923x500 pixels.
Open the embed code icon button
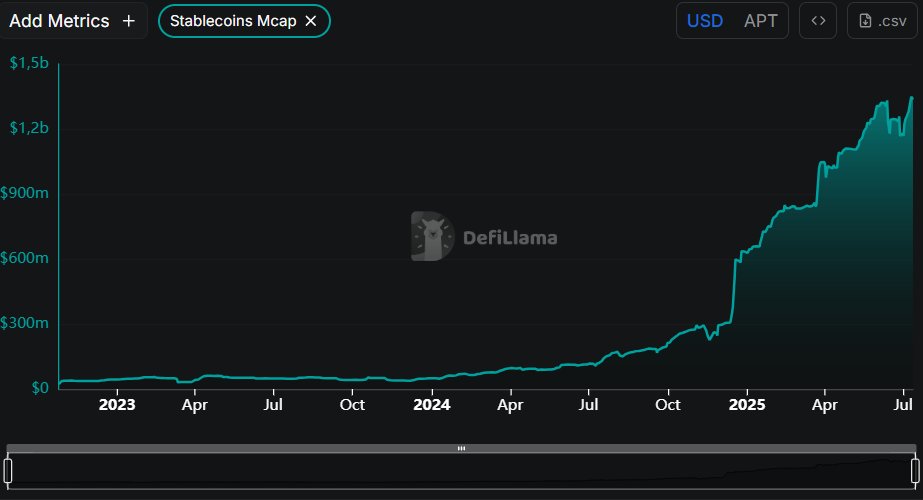(x=818, y=21)
